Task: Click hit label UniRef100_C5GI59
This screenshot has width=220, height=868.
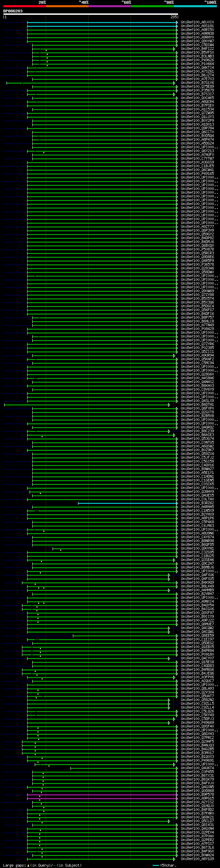Action: click(x=197, y=462)
